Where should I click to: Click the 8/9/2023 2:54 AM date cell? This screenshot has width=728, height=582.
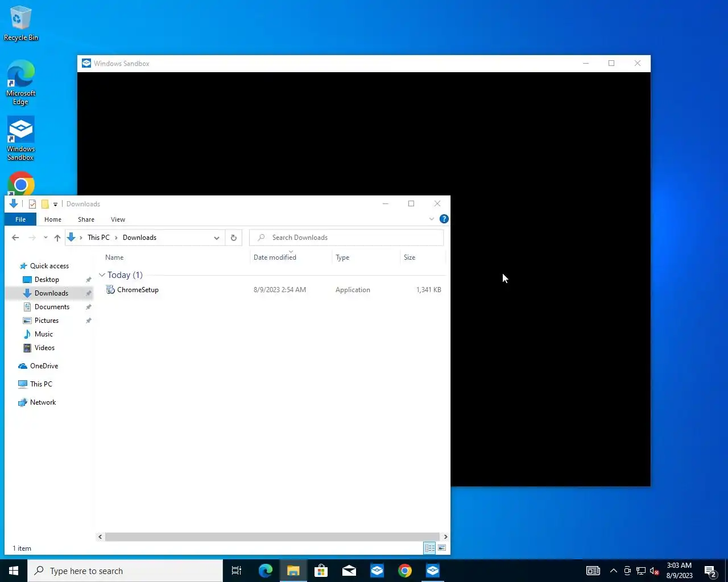pos(280,290)
